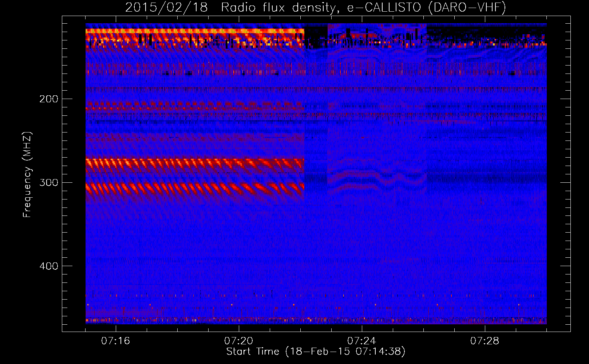
Task: Click the 07:24 time axis label
Action: (x=361, y=341)
